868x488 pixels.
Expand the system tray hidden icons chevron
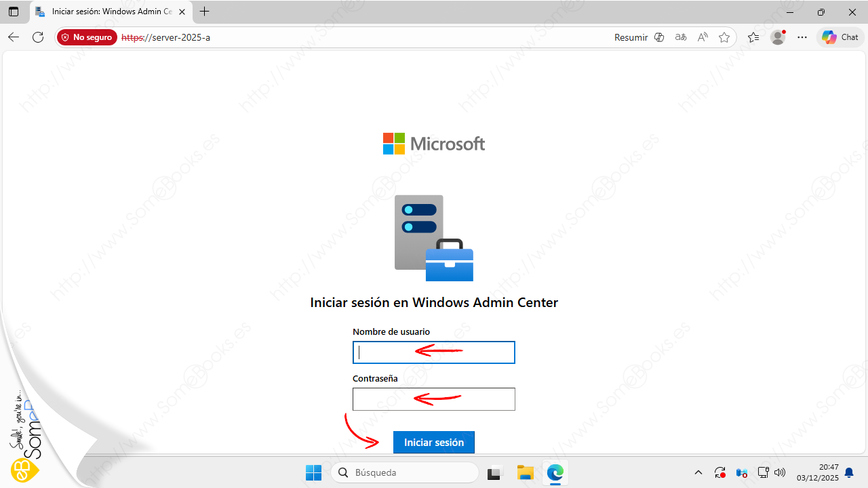(698, 472)
